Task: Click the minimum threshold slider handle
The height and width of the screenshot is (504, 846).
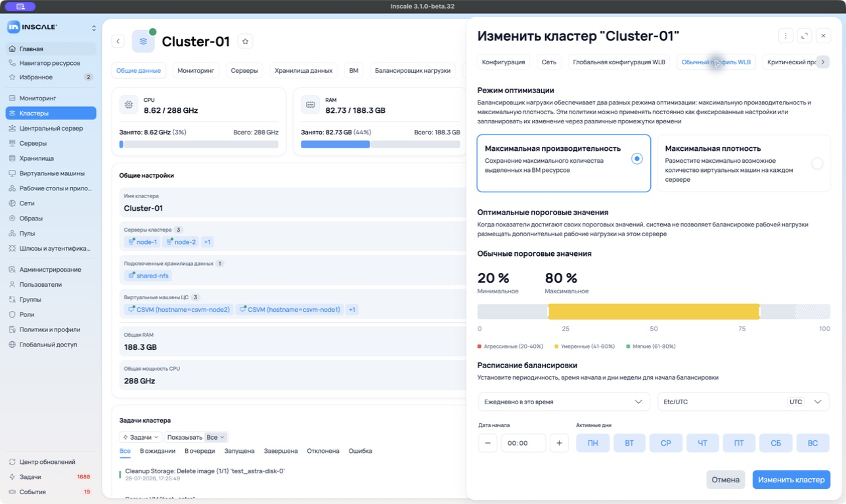Action: tap(548, 312)
